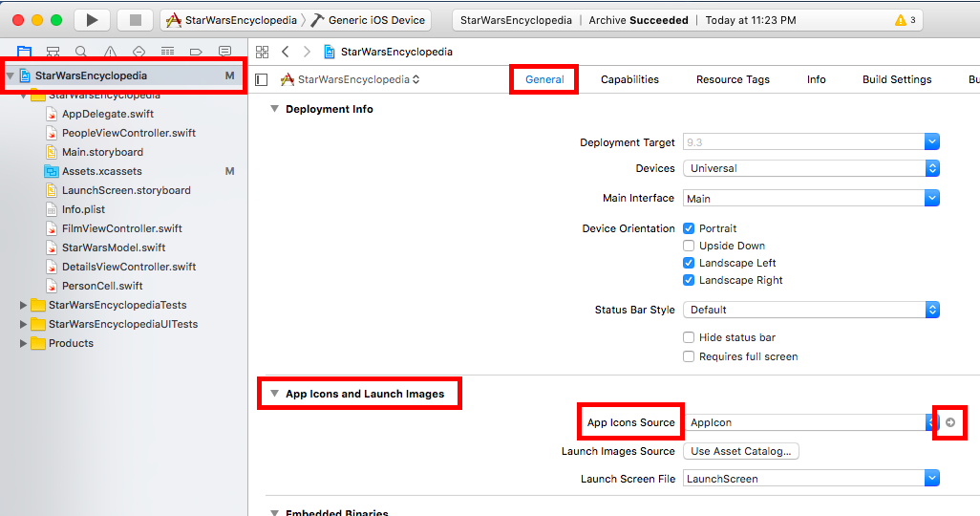Run the project with the Play button
Image resolution: width=980 pixels, height=516 pixels.
92,20
